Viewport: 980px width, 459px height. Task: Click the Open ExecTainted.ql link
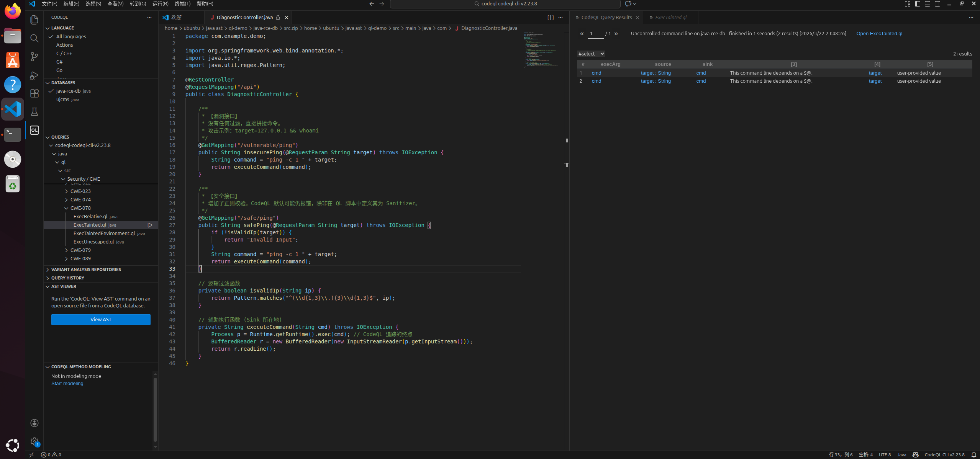point(879,34)
